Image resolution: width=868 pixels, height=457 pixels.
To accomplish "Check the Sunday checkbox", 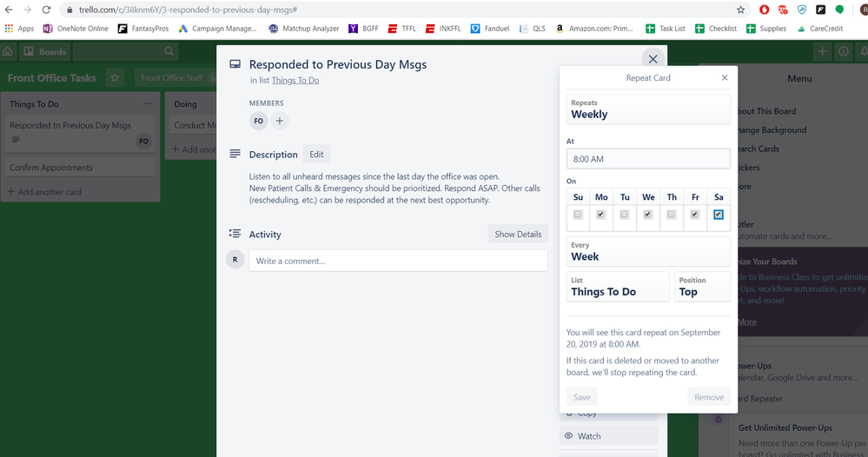I will 578,214.
